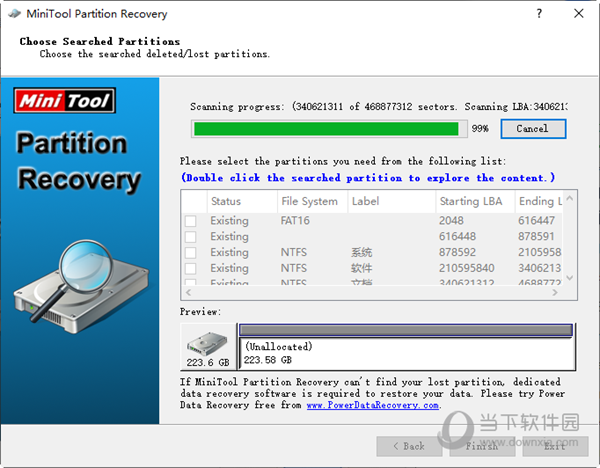Viewport: 600px width, 468px height.
Task: Click the 223.58 GB size text
Action: [268, 360]
